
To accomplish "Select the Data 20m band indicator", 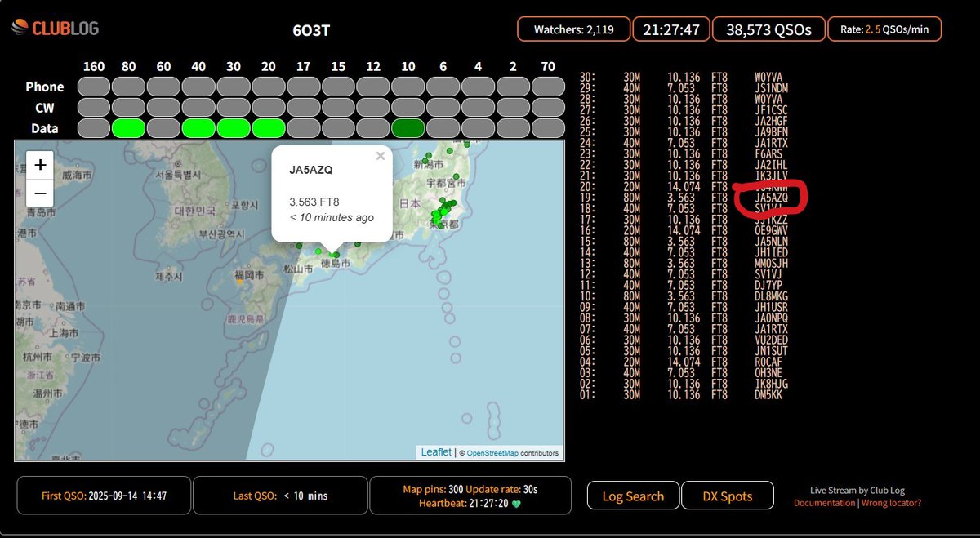I will [269, 127].
